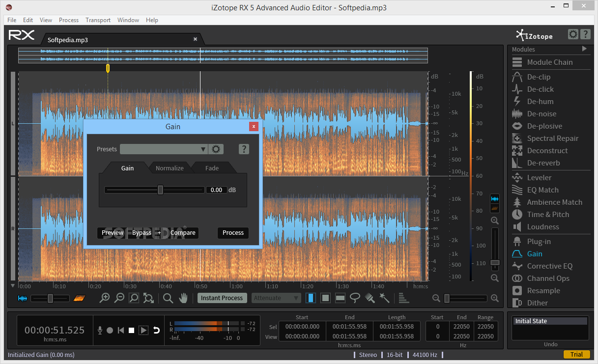Enable the time selection tool
The image size is (598, 364).
(311, 298)
